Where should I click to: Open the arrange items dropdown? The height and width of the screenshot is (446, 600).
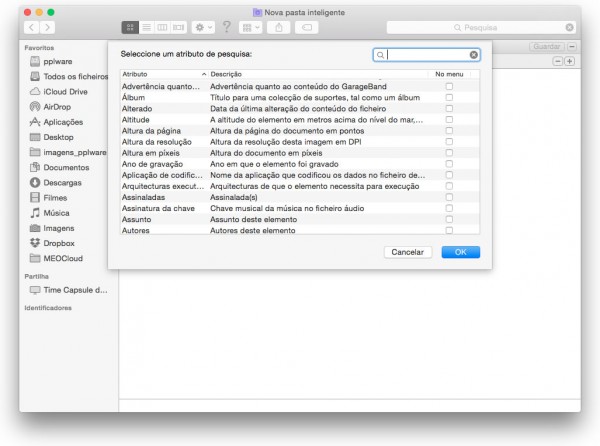click(251, 27)
